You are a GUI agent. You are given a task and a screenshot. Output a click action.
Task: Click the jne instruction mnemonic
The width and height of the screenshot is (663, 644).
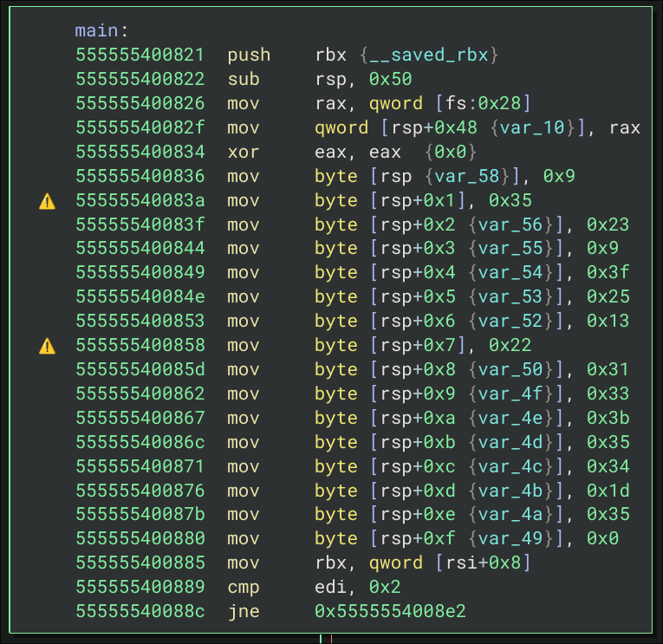click(x=244, y=612)
